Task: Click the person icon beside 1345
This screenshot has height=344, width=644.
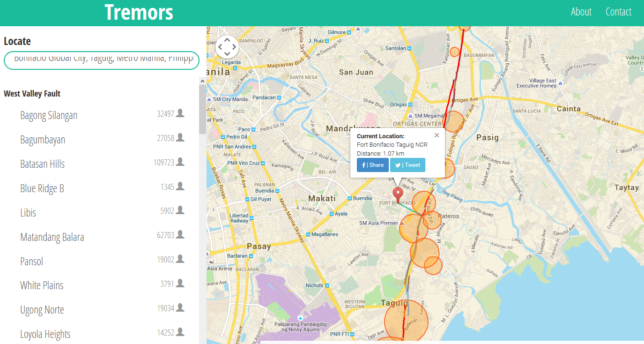Action: coord(180,186)
